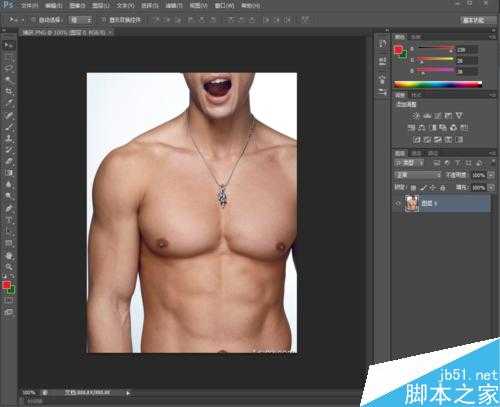Screen dimensions: 500x407
Task: Select the Hand tool
Action: (8, 255)
